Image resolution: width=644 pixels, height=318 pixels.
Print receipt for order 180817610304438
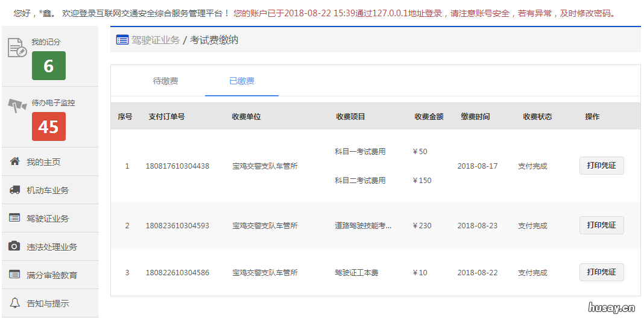coord(602,166)
